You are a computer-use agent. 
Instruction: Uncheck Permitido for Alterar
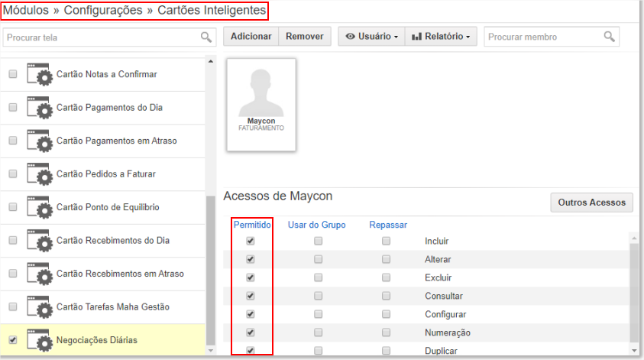coord(251,259)
